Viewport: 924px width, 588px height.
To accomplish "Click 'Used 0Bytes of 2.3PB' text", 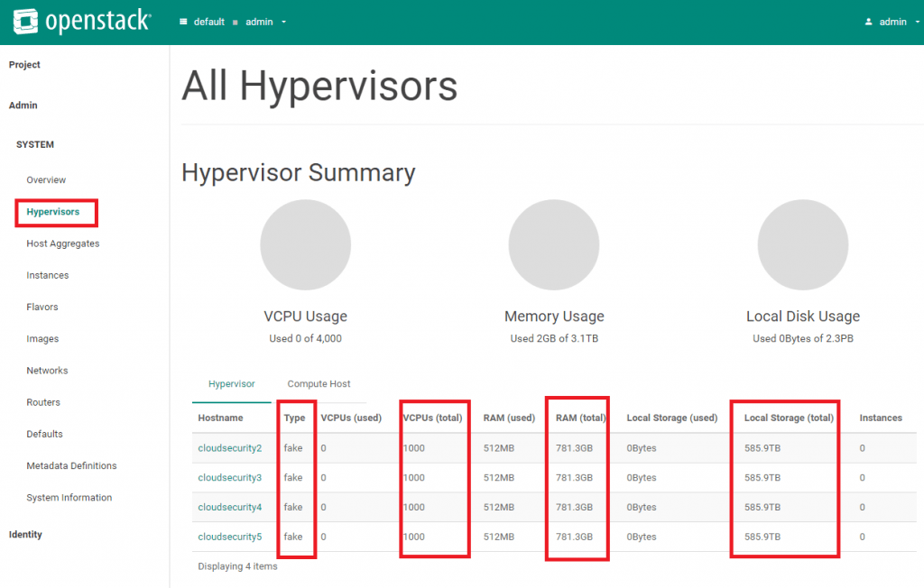I will coord(802,339).
